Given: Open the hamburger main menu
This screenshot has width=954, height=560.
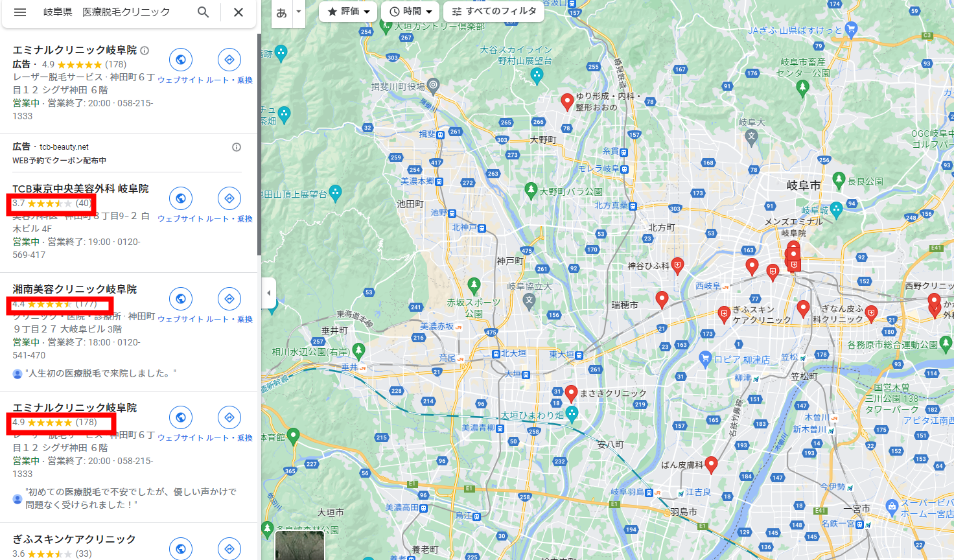Looking at the screenshot, I should coord(20,12).
